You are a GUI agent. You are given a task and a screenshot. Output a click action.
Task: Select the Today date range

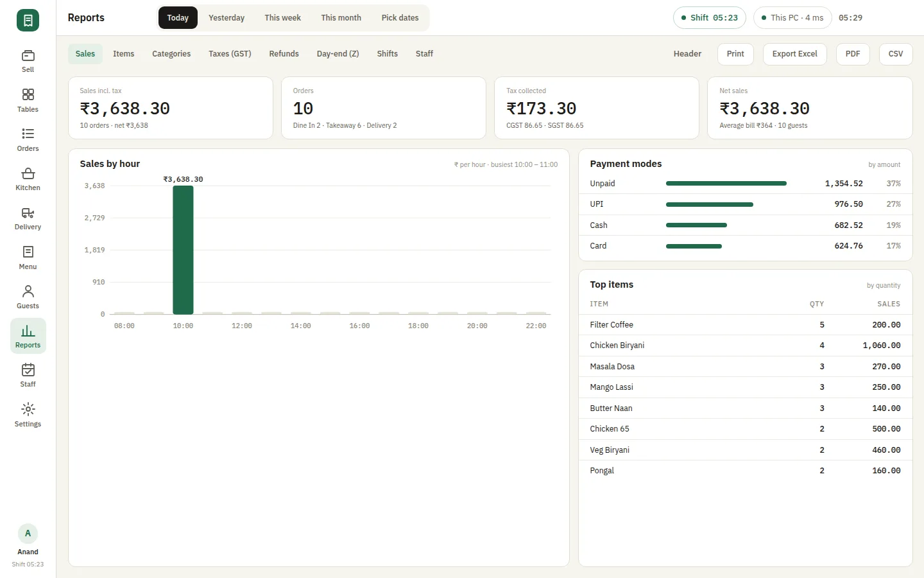pyautogui.click(x=178, y=18)
